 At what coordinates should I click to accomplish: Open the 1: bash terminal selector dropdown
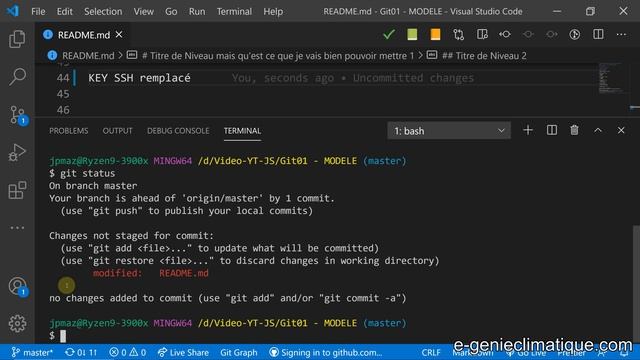pyautogui.click(x=449, y=131)
